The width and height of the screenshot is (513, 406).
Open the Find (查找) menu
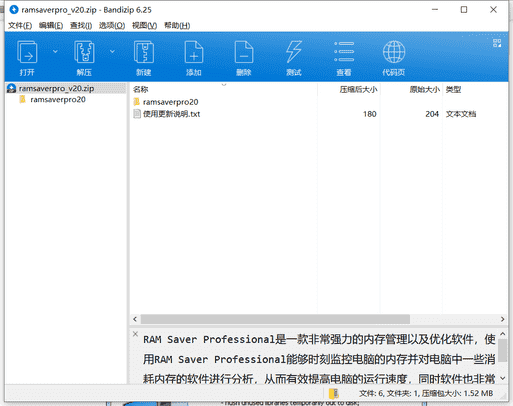click(81, 25)
